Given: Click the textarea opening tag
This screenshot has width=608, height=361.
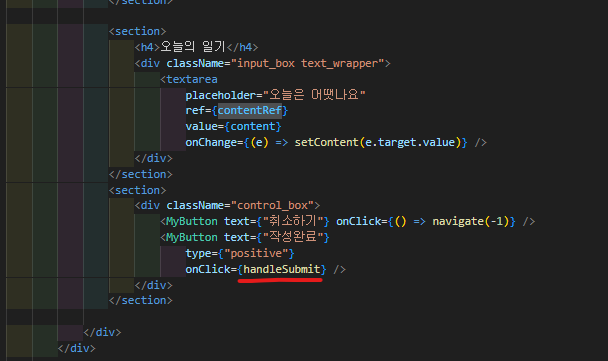Looking at the screenshot, I should coord(189,79).
